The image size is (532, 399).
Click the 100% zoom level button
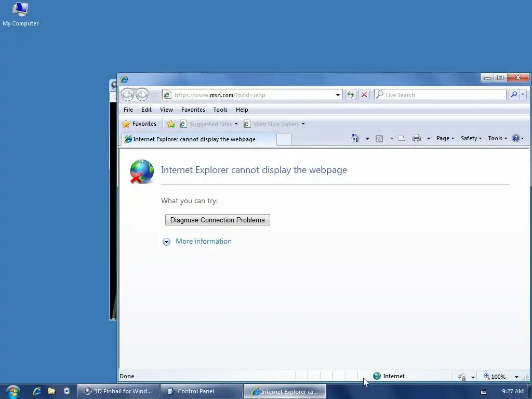pos(495,377)
